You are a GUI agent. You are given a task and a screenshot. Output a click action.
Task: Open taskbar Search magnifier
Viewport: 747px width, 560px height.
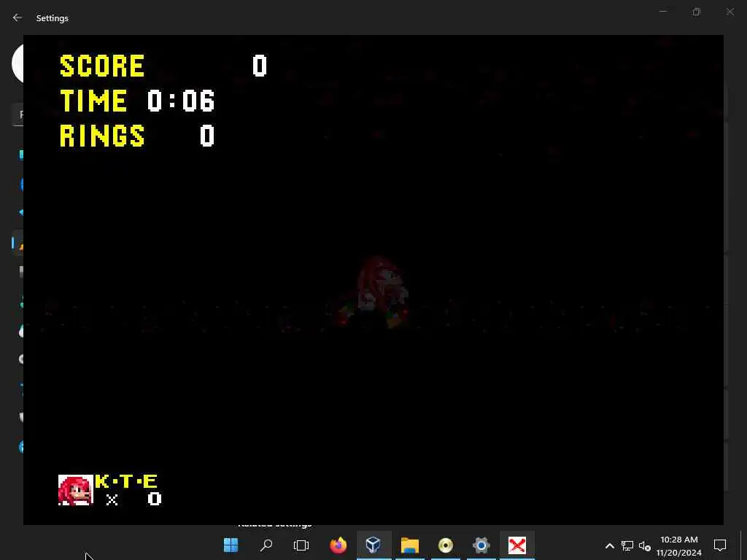tap(266, 545)
